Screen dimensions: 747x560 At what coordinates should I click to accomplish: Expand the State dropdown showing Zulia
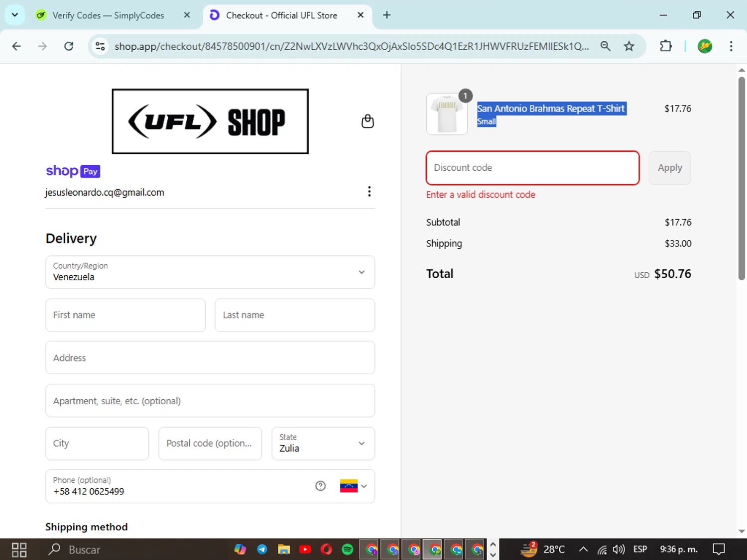(x=323, y=444)
